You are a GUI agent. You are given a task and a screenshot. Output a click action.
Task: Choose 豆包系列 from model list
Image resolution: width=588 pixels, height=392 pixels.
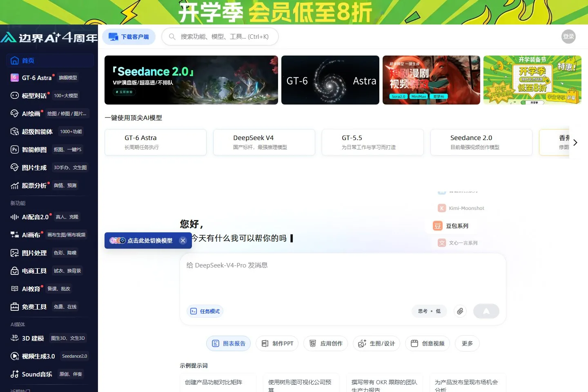451,226
